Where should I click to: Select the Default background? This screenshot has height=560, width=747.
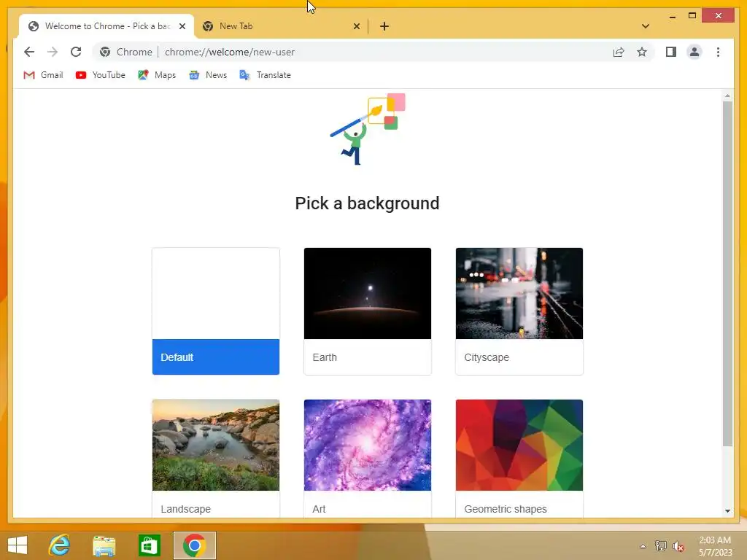tap(216, 311)
